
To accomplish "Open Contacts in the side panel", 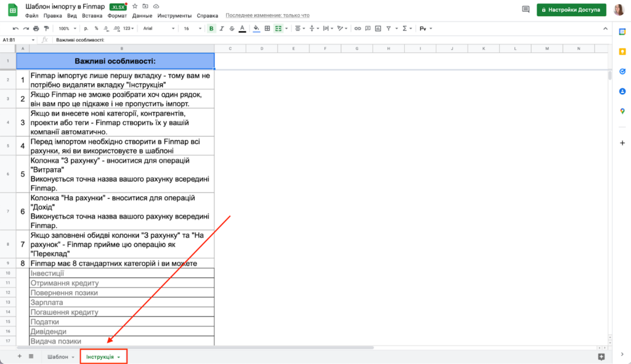I will click(622, 91).
